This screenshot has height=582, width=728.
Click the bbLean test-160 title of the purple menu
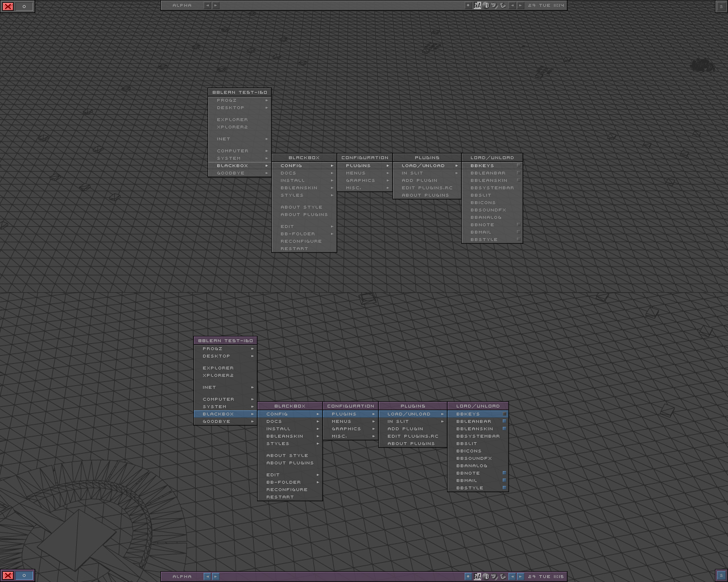tap(226, 340)
